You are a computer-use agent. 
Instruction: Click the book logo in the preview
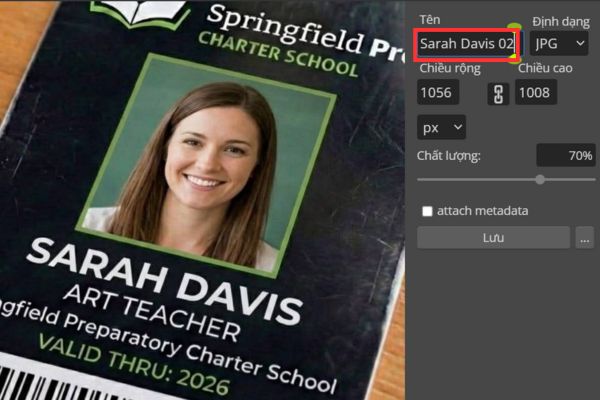pyautogui.click(x=140, y=14)
